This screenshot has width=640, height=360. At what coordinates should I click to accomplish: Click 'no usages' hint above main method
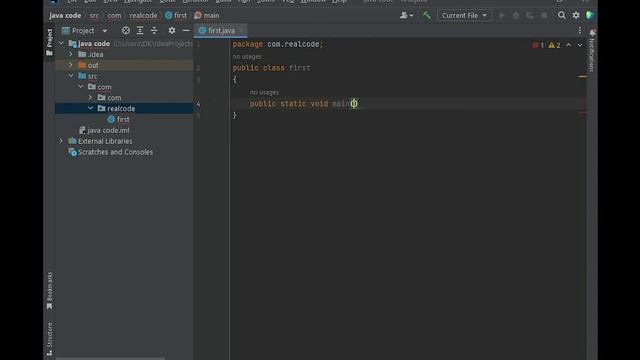tap(264, 92)
